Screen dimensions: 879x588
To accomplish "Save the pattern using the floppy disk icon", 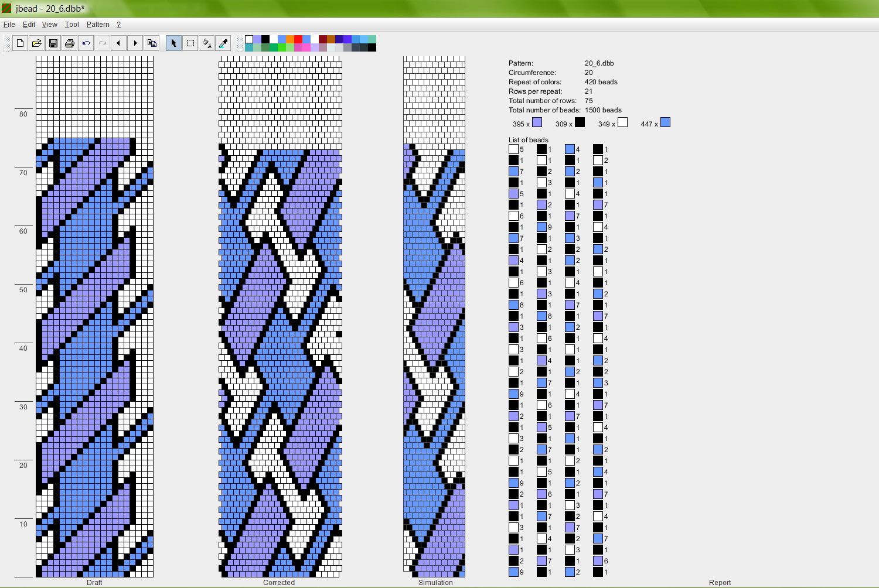I will [x=53, y=43].
